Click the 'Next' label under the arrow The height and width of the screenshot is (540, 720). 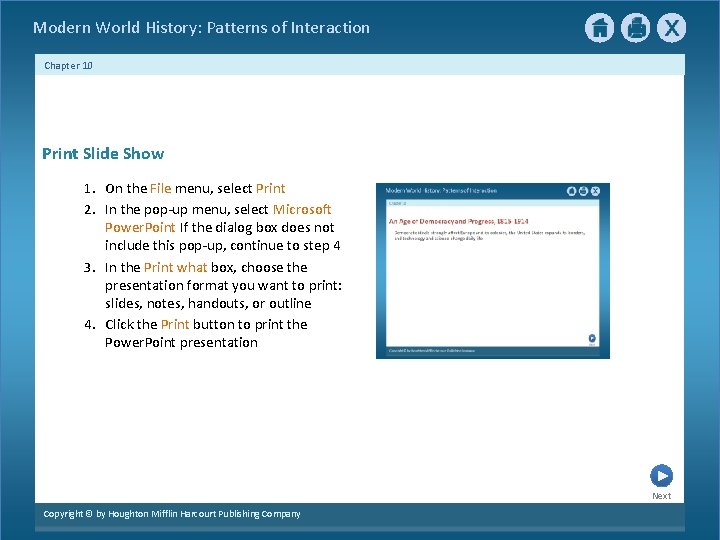tap(661, 496)
